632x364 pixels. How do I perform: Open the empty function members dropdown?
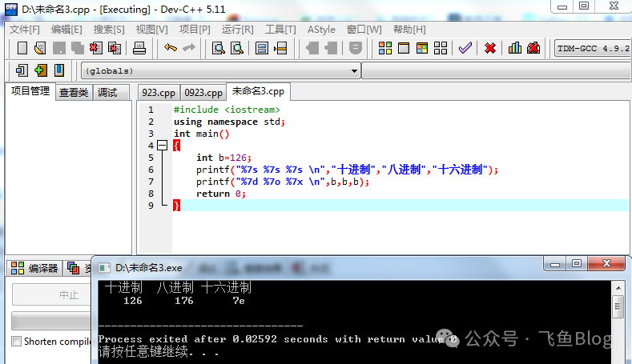[497, 71]
